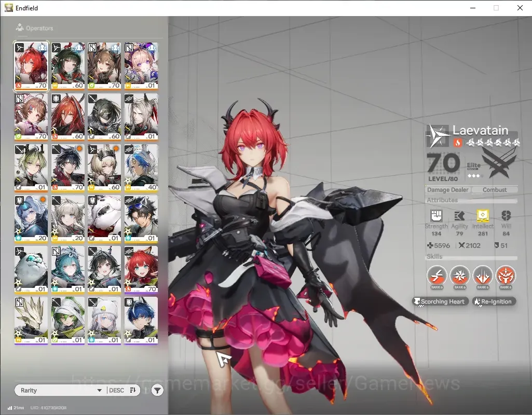Screen dimensions: 532x415
Task: Open the Scorching Heart talent
Action: pyautogui.click(x=441, y=301)
